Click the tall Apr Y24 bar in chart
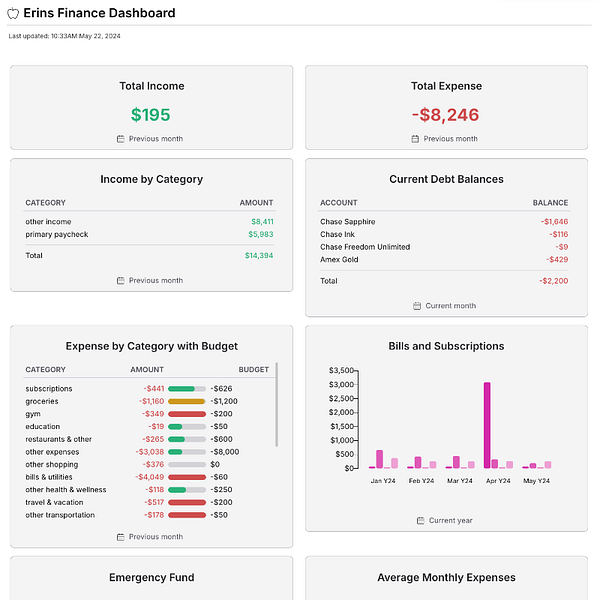 click(487, 425)
